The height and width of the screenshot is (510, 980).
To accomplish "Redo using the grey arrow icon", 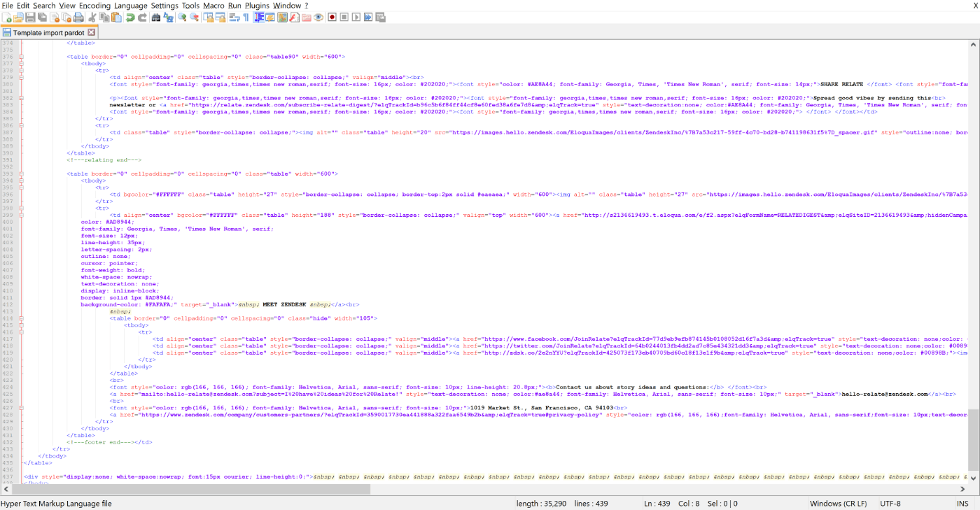I will pyautogui.click(x=143, y=17).
